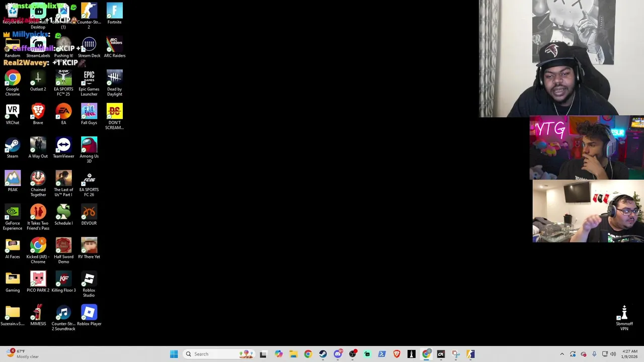
Task: Open The Last of Us Part I shortcut
Action: tap(63, 184)
